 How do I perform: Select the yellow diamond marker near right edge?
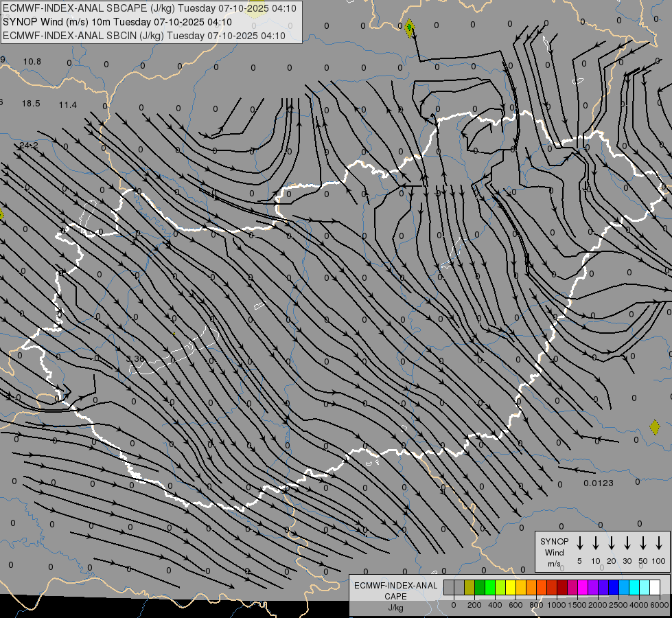[654, 427]
